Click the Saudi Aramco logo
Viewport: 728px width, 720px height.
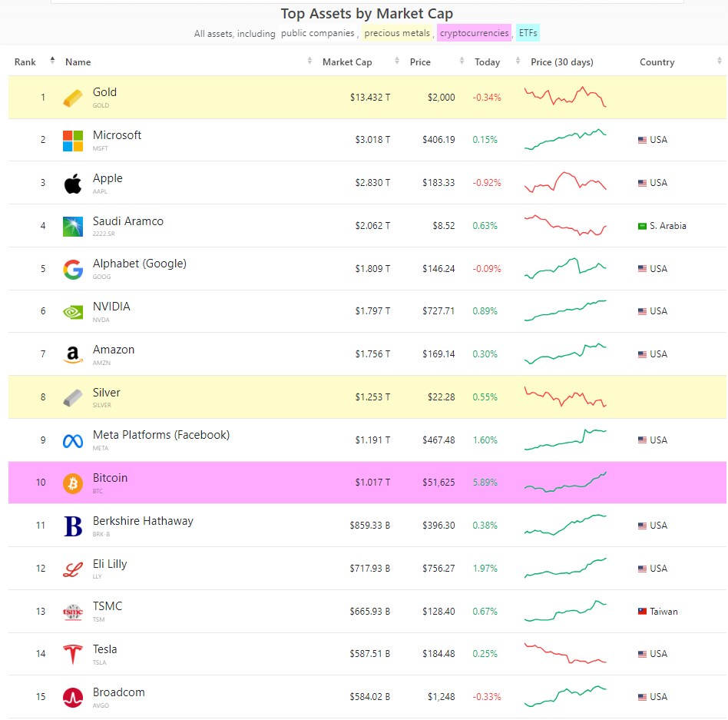click(x=73, y=226)
